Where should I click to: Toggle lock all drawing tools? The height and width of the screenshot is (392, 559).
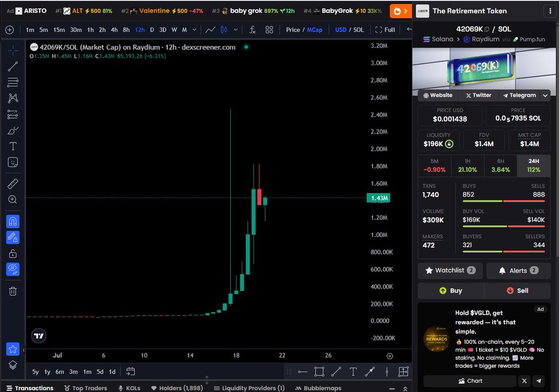[13, 254]
